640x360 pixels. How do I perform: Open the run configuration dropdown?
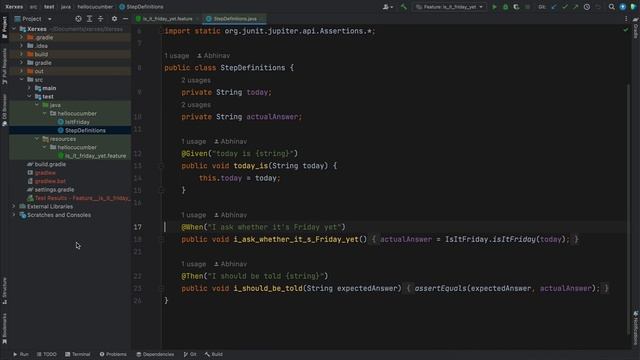tap(449, 7)
